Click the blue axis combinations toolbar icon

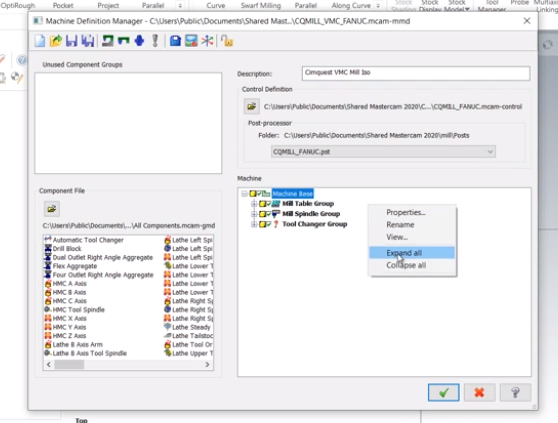point(139,41)
